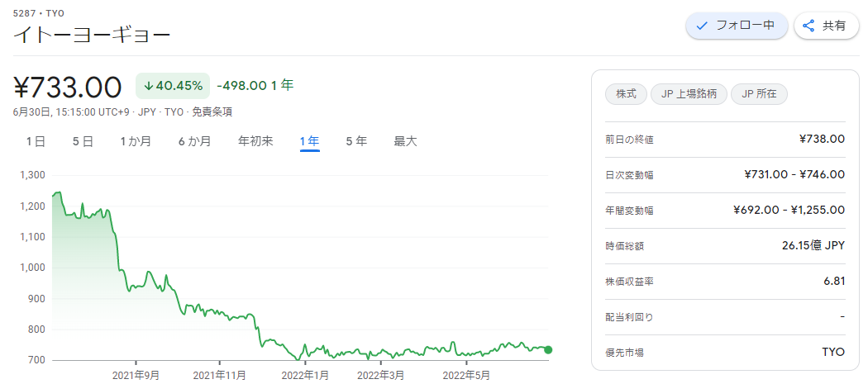Click the 株価収益率 6.81 value

pos(834,281)
